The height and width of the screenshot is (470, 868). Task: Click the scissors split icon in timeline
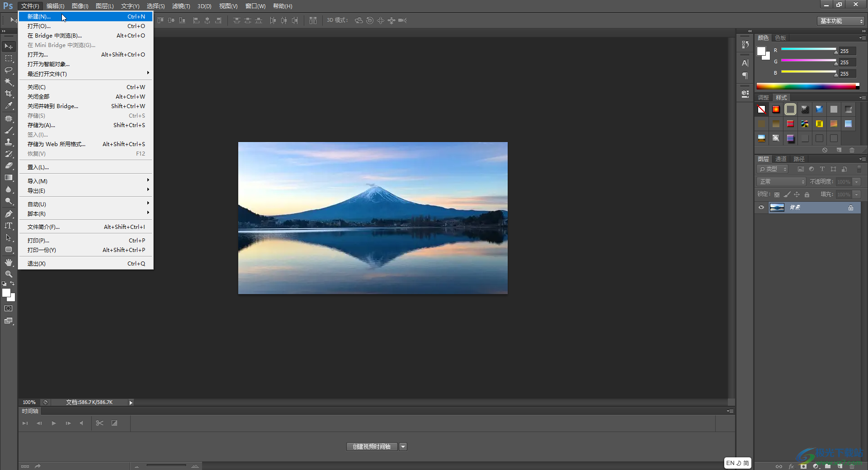[100, 423]
